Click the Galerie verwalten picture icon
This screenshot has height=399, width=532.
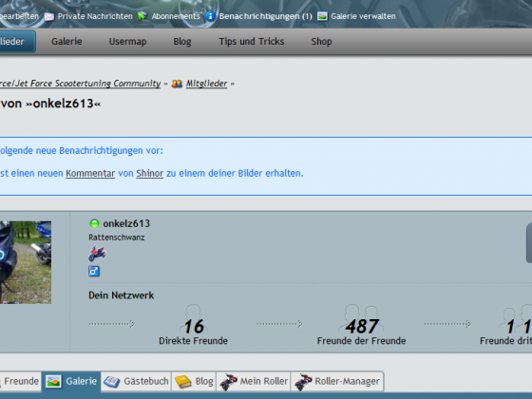tap(322, 16)
